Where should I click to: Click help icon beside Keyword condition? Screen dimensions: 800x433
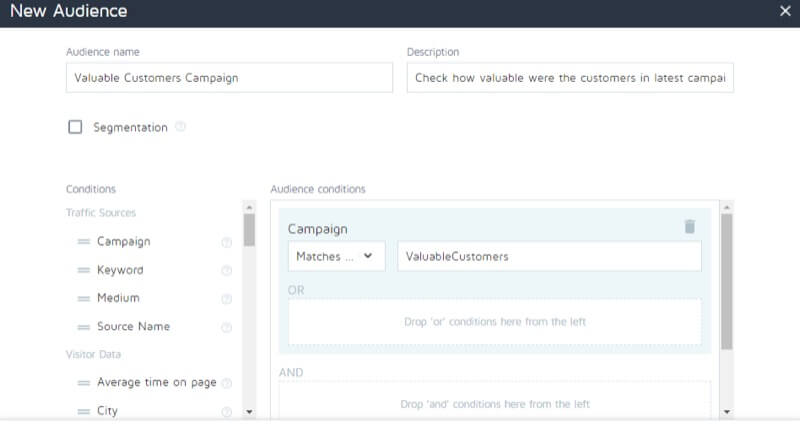[x=226, y=270]
